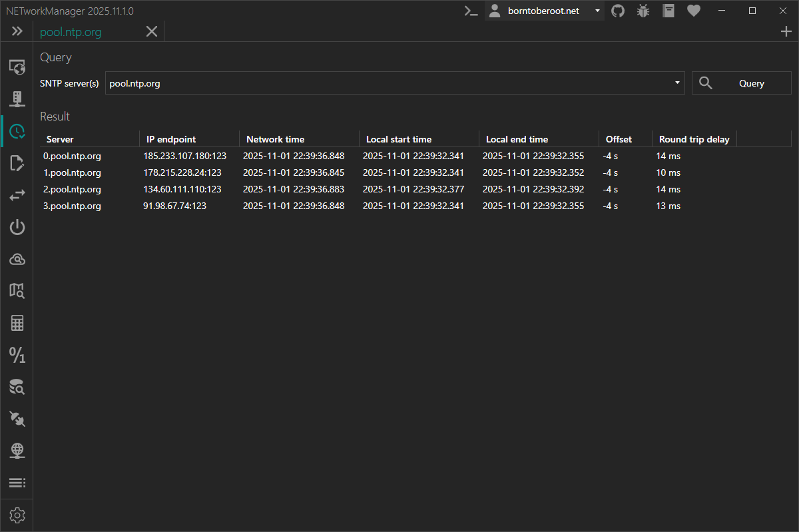Open the Traceroute arrows icon

[x=17, y=194]
